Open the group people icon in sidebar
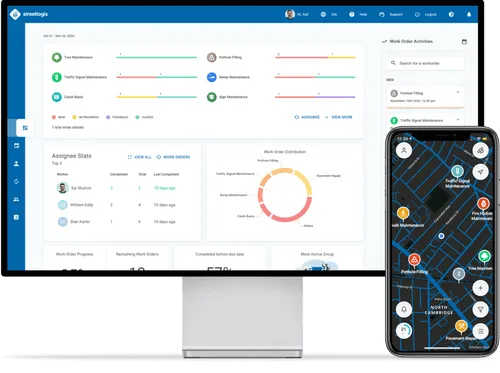This screenshot has height=373, width=500. coord(16,199)
